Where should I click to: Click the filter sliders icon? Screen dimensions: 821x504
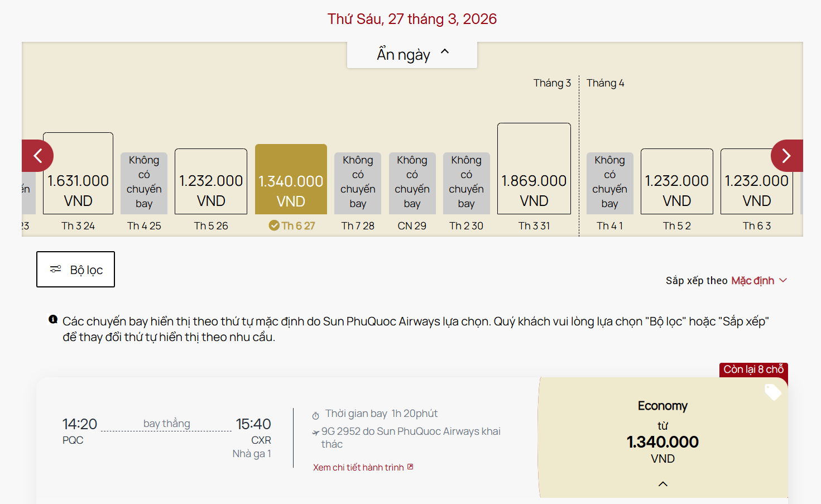[x=55, y=269]
